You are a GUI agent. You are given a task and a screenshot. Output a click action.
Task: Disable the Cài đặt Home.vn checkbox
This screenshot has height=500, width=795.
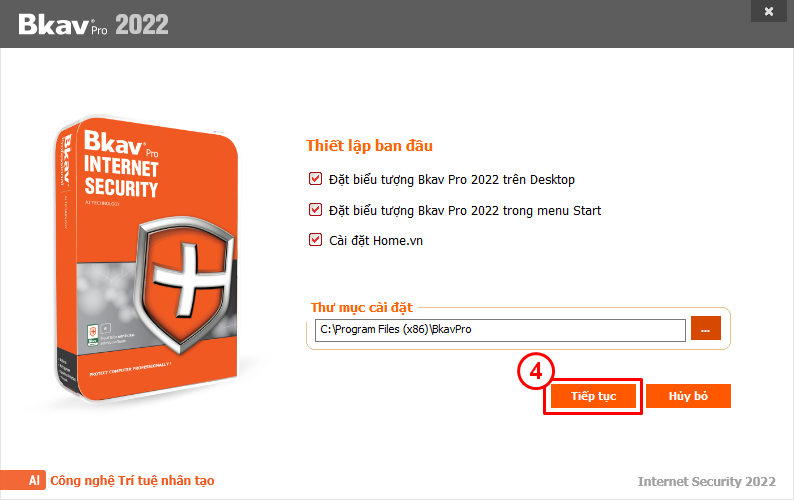pyautogui.click(x=315, y=239)
